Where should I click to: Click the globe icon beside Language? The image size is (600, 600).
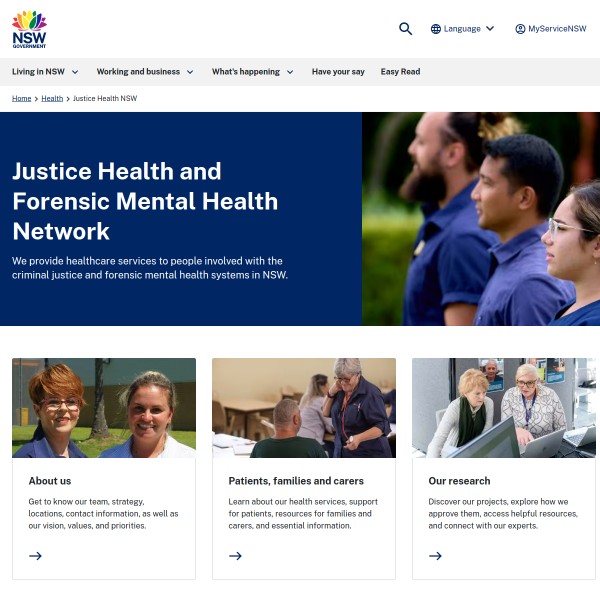click(x=435, y=29)
